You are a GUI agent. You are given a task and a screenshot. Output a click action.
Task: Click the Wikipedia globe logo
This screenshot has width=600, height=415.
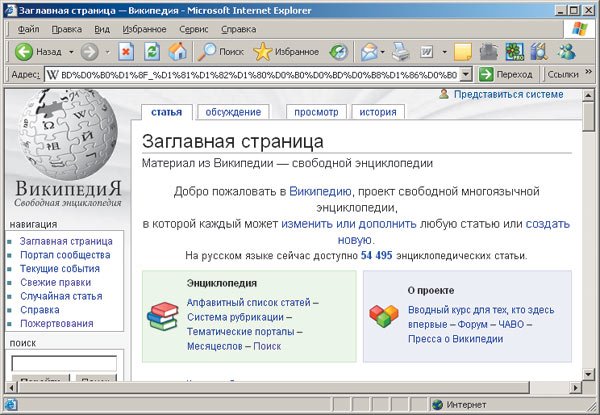pyautogui.click(x=66, y=132)
